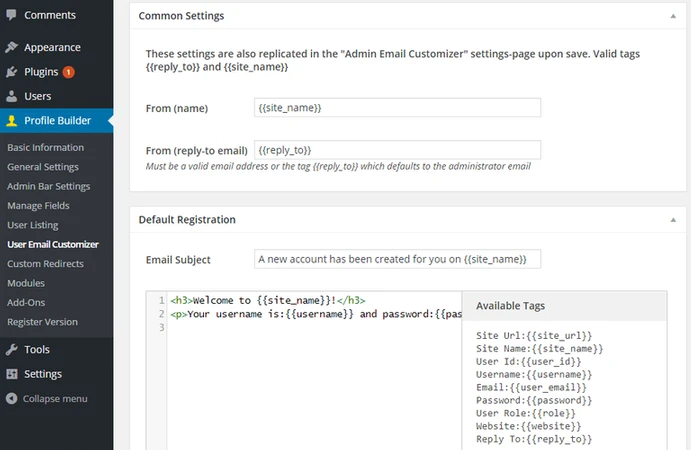This screenshot has width=691, height=450.
Task: Open the Admin Bar Settings page
Action: [x=48, y=186]
